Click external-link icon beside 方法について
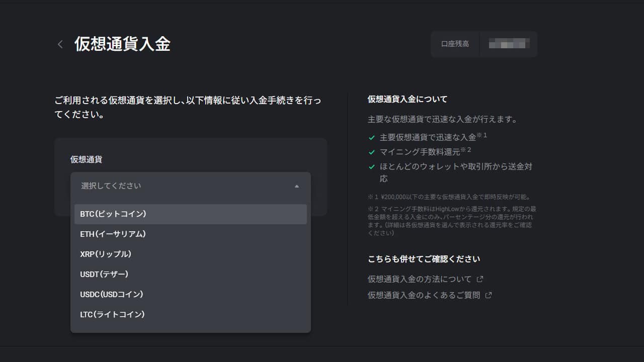 pos(480,279)
